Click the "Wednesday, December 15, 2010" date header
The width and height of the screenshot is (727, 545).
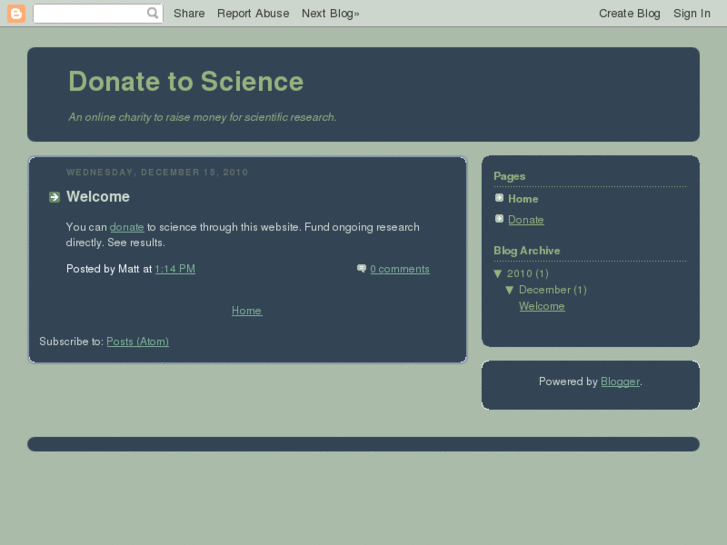(157, 173)
